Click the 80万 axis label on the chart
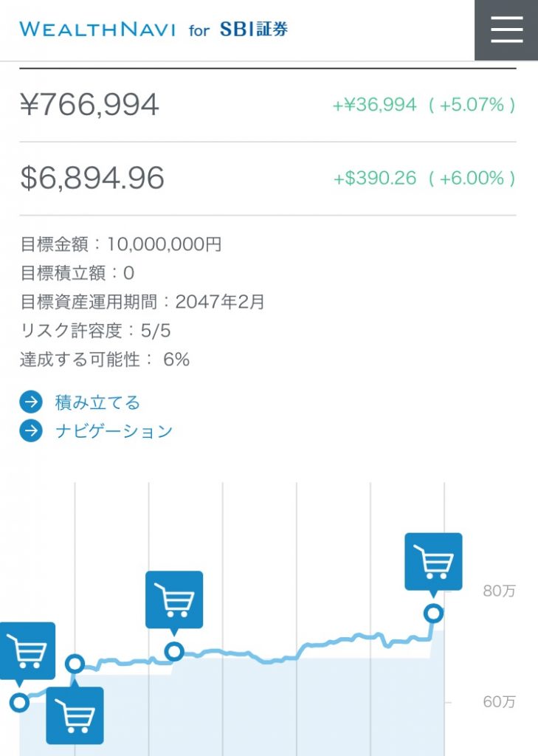This screenshot has width=538, height=756. 499,591
